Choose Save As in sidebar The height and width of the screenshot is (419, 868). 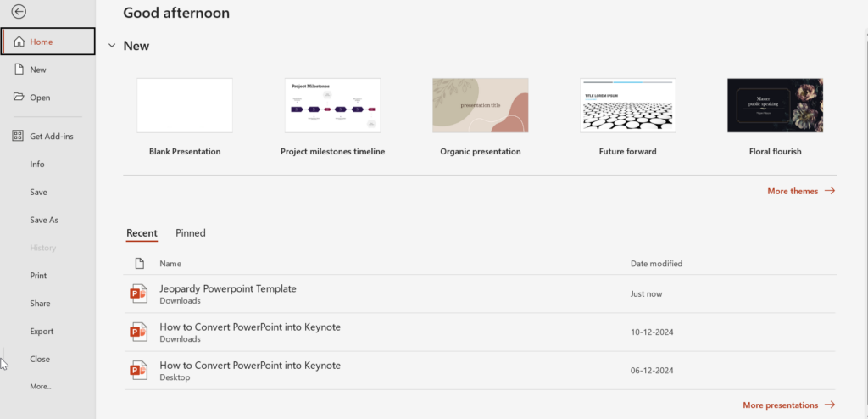coord(44,220)
